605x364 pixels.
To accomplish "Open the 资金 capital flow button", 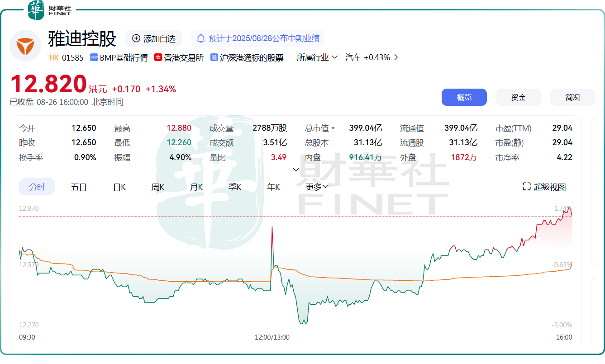I will tap(519, 97).
